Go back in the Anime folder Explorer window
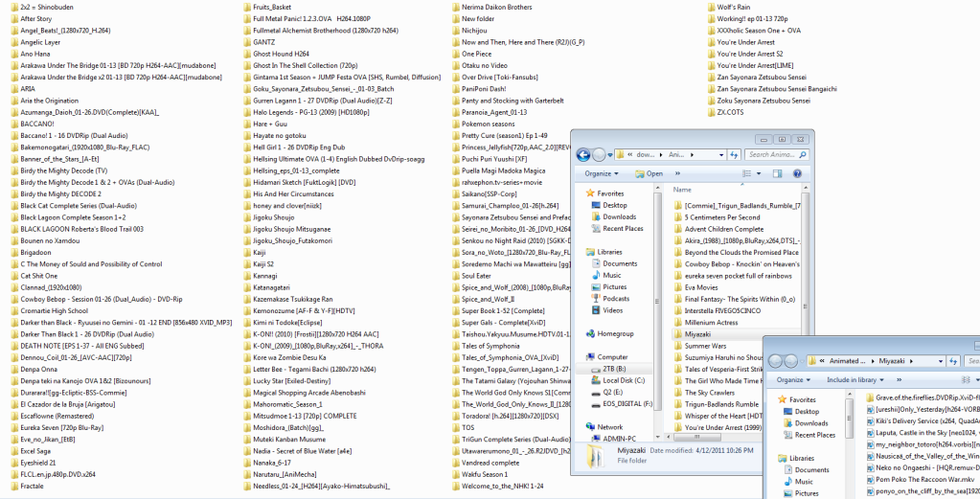980x499 pixels. 583,155
